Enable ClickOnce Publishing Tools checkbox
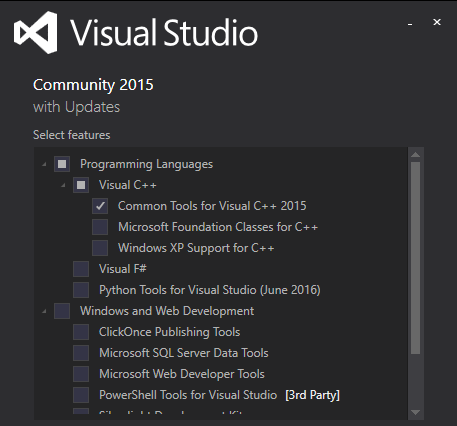 click(81, 332)
